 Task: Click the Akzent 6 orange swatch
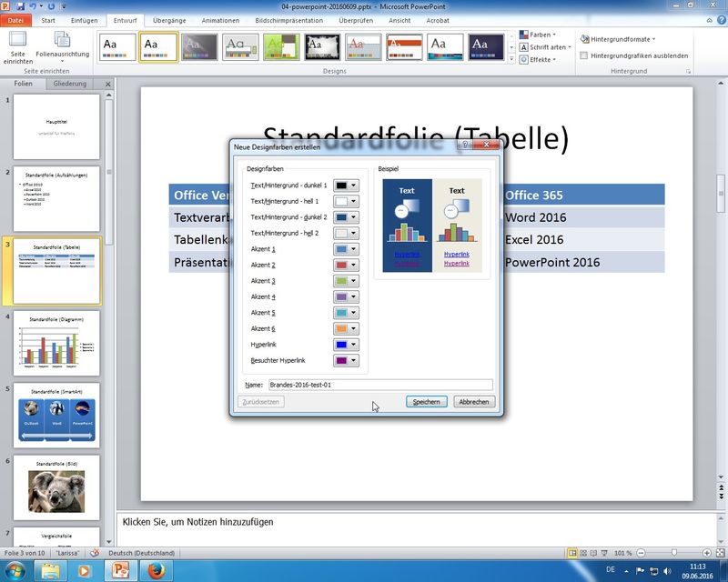tap(340, 329)
